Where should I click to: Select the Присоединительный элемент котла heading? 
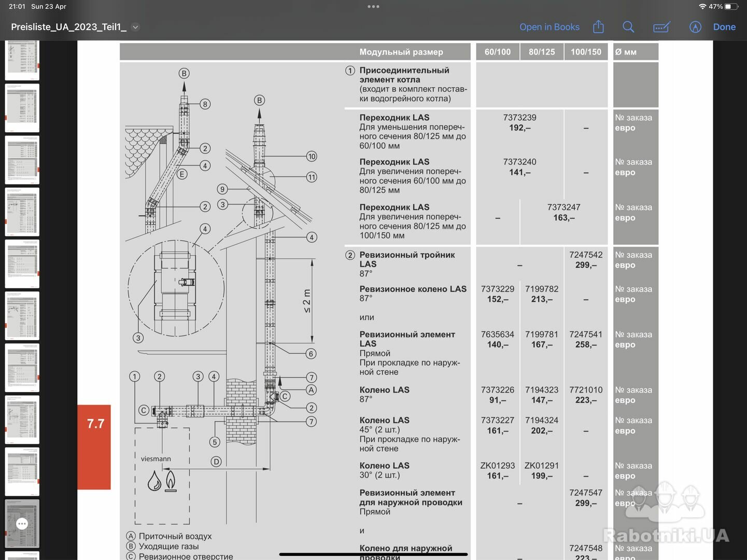click(404, 75)
